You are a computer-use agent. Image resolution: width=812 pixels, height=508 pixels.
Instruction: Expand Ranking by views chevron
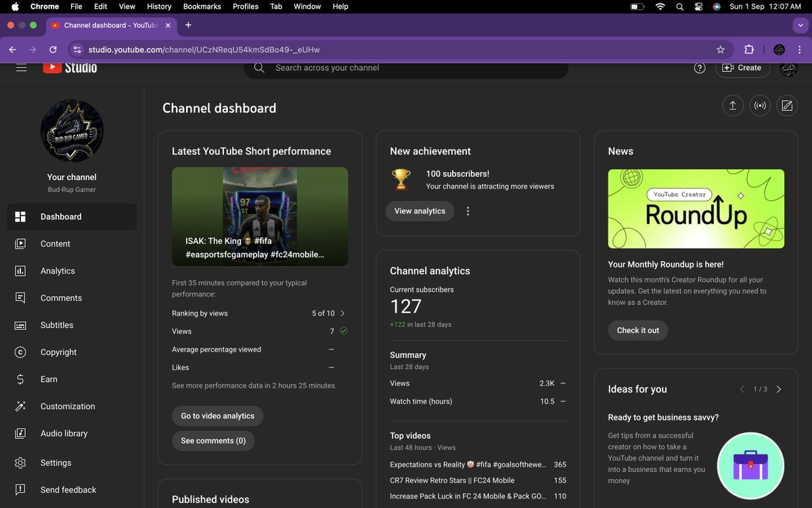click(342, 314)
